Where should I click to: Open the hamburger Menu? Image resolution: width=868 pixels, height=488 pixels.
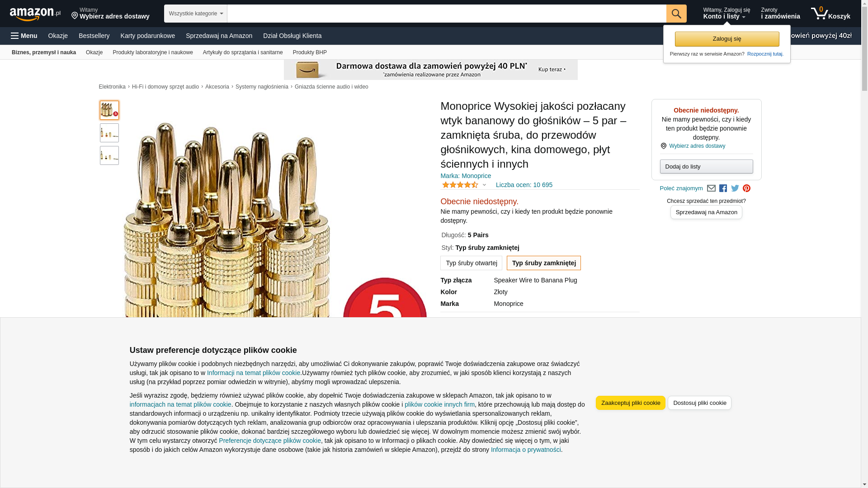click(24, 36)
